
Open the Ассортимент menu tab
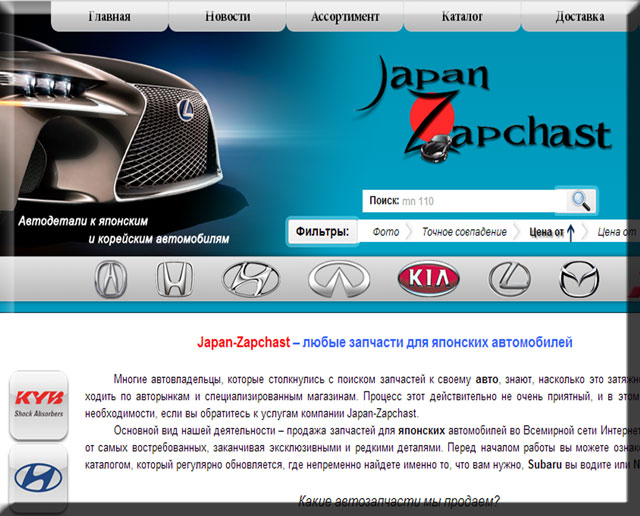point(345,17)
